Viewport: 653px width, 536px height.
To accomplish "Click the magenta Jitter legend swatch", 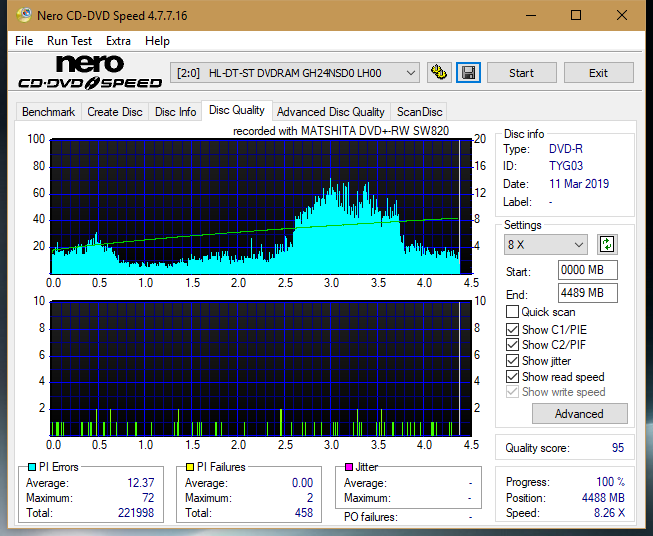I will coord(349,467).
